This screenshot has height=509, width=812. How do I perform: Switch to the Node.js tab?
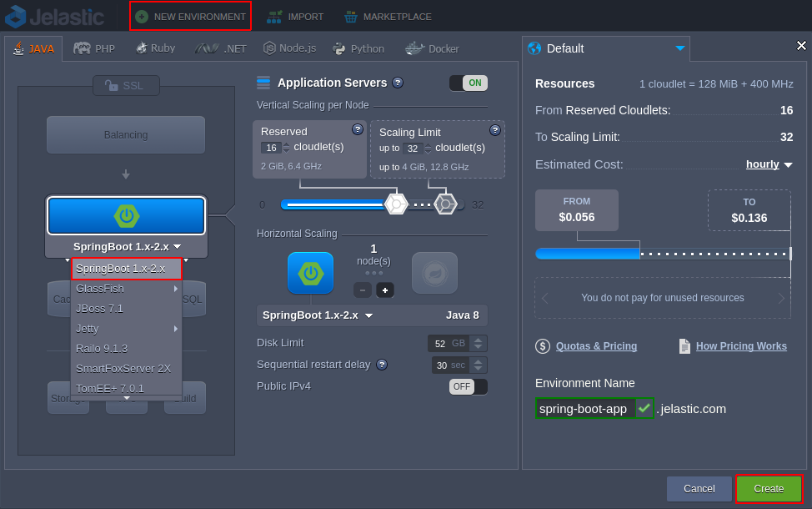pyautogui.click(x=290, y=48)
